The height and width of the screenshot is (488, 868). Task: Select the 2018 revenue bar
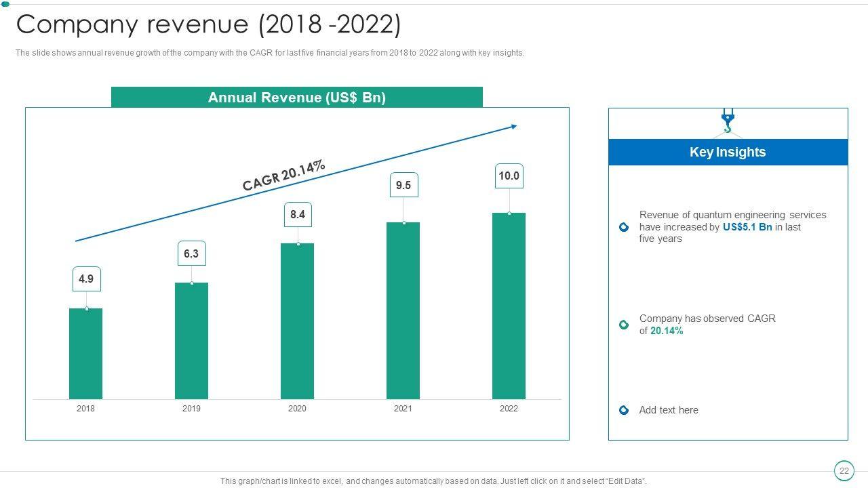[85, 354]
